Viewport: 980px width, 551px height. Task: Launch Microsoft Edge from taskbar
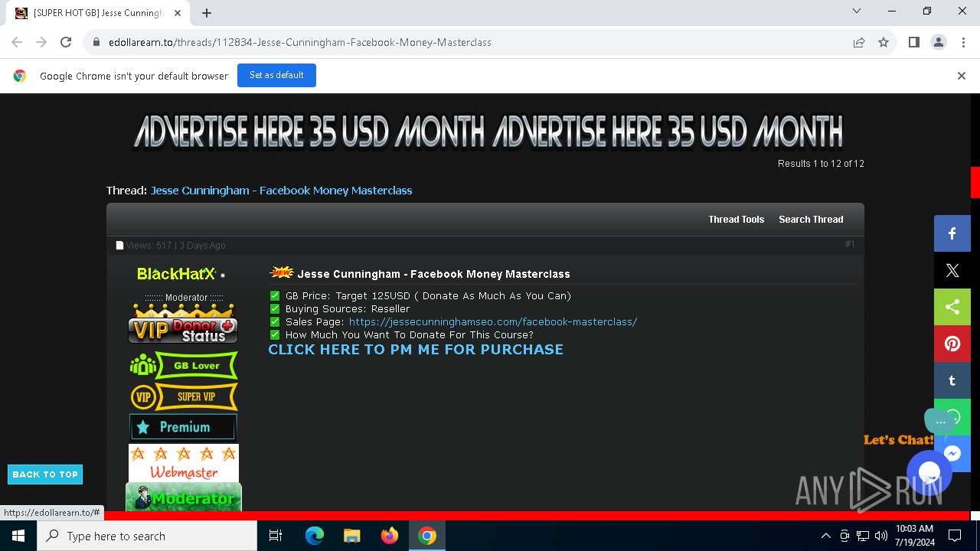pyautogui.click(x=315, y=536)
